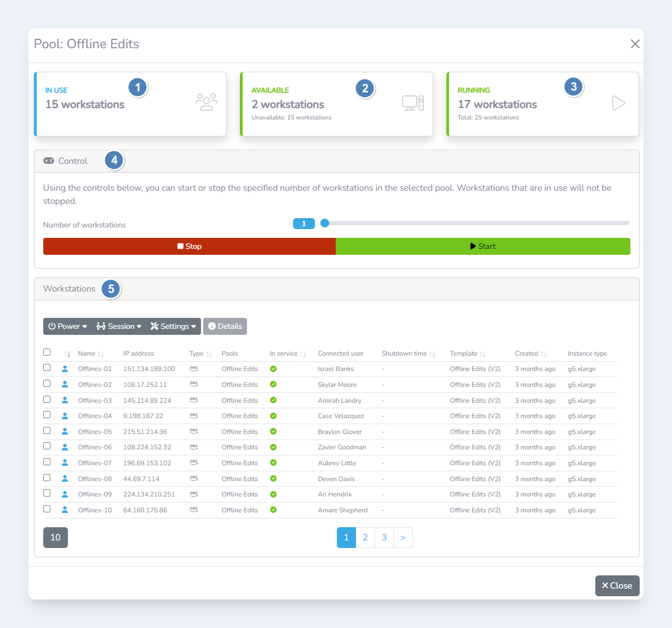Click the AWS type icon for Offlines-03
This screenshot has height=628, width=672.
194,400
